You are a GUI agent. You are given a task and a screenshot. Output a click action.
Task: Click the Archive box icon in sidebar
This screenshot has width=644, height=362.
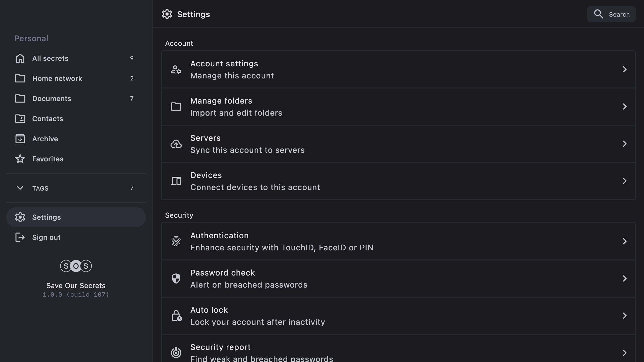[x=20, y=139]
